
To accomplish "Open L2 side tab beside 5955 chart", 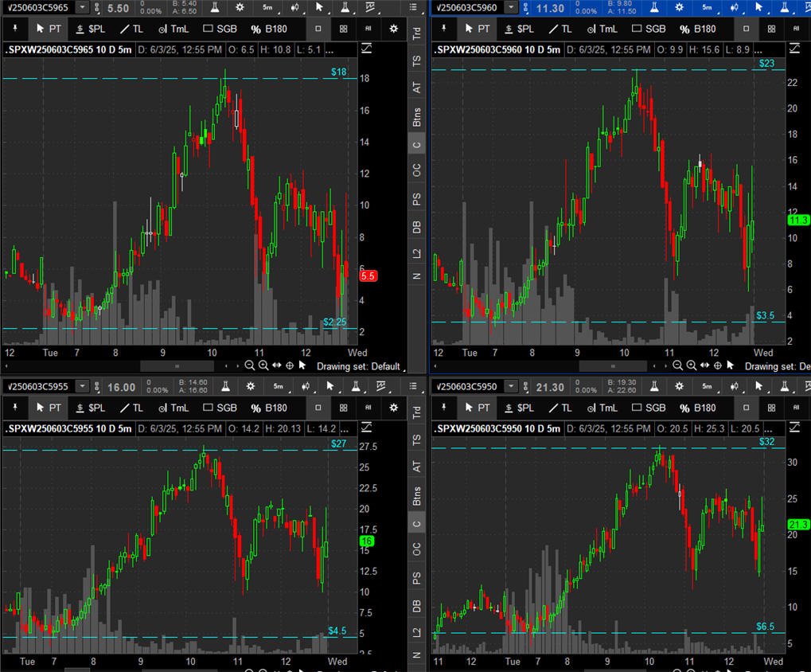I will (416, 632).
